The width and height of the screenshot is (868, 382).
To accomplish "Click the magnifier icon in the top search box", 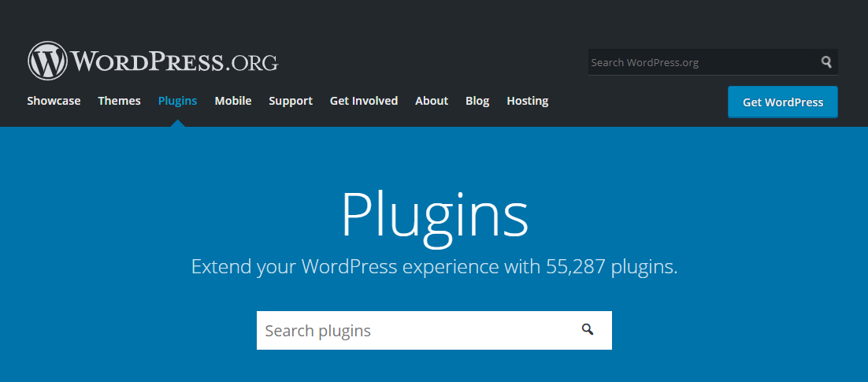I will 826,62.
